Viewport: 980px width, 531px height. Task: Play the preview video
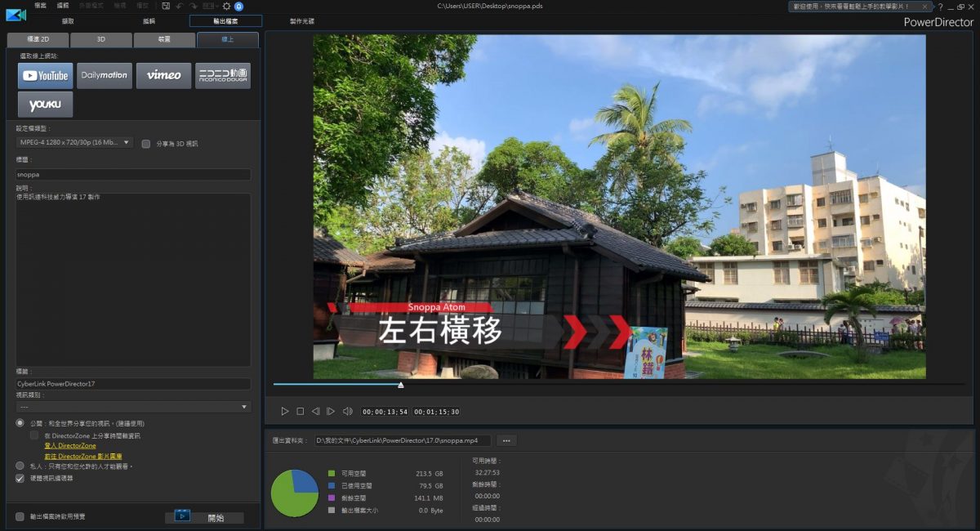[x=284, y=412]
